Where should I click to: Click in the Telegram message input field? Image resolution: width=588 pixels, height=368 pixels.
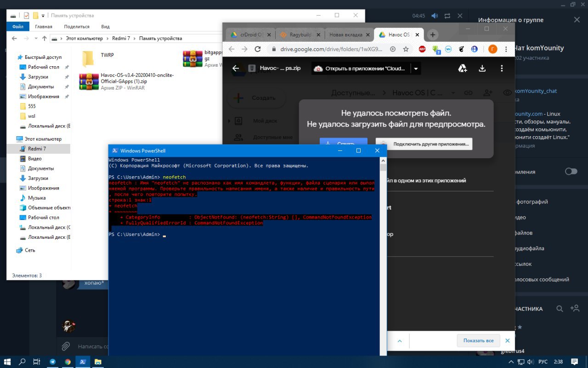93,346
